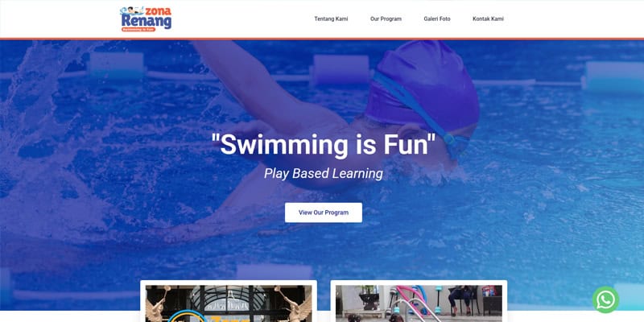Click swimmer illustration atop the logo
The image size is (644, 322).
pyautogui.click(x=131, y=10)
